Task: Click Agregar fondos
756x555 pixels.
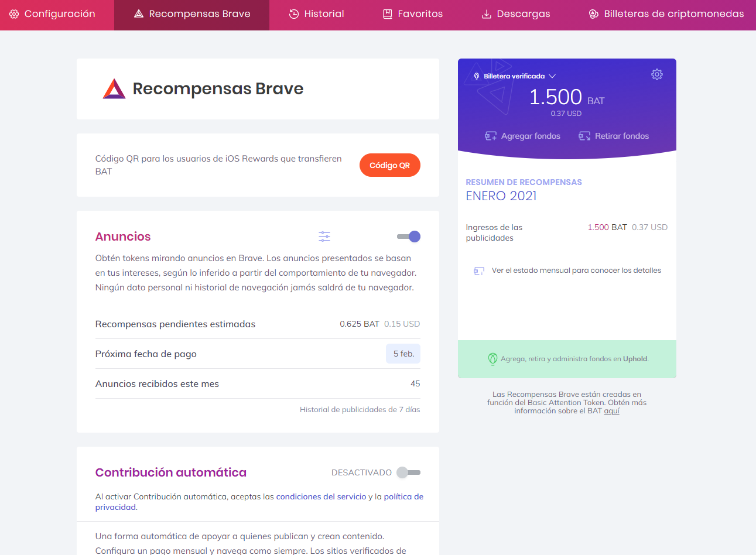Action: [x=522, y=136]
